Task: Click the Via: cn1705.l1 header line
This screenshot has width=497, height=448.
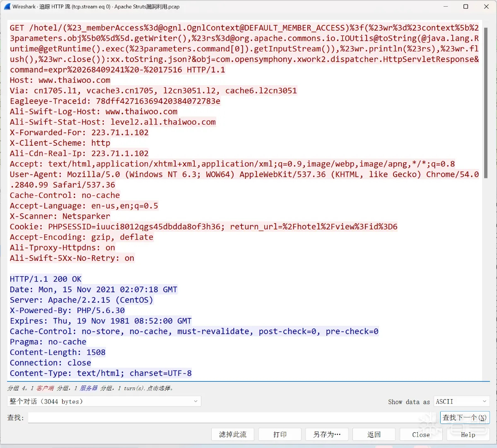Action: (153, 91)
